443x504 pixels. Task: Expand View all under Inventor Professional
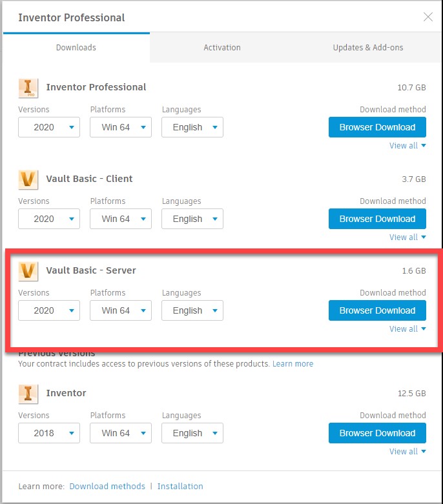(x=407, y=146)
